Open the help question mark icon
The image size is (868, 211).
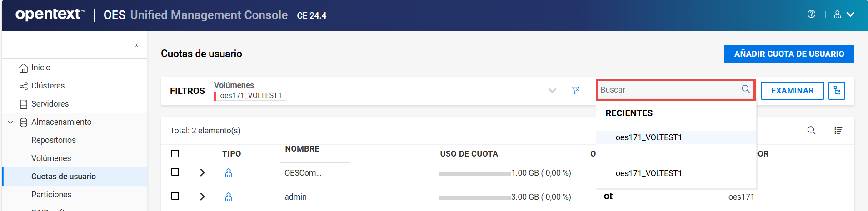(811, 15)
